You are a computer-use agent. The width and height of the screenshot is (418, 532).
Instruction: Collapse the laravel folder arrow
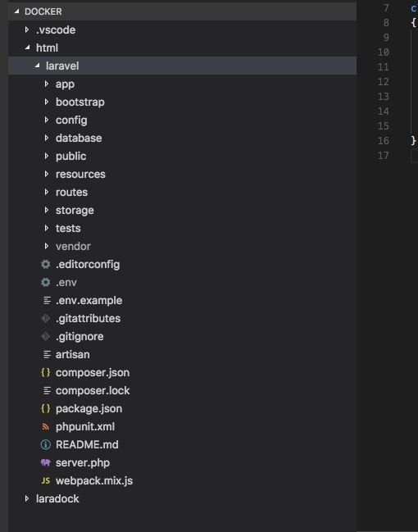pos(37,66)
